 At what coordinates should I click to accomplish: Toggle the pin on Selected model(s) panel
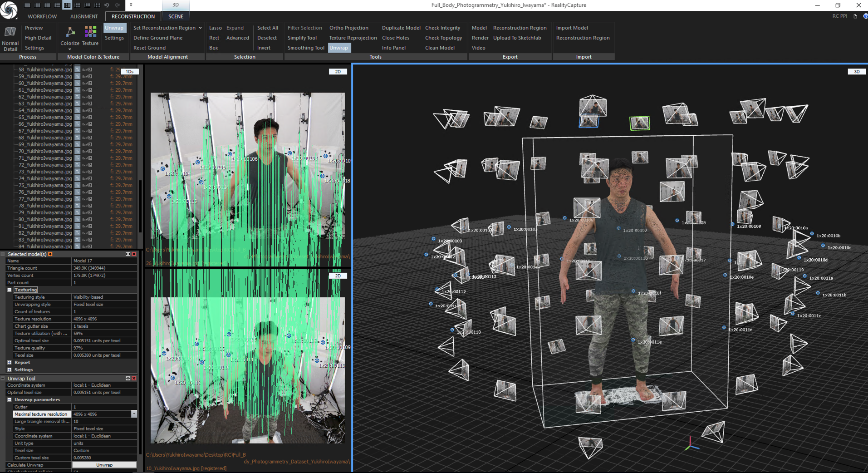click(x=50, y=254)
